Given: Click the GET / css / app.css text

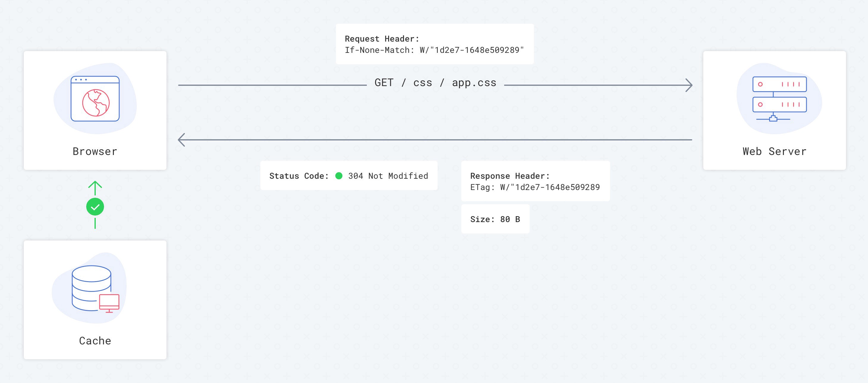Looking at the screenshot, I should 435,83.
